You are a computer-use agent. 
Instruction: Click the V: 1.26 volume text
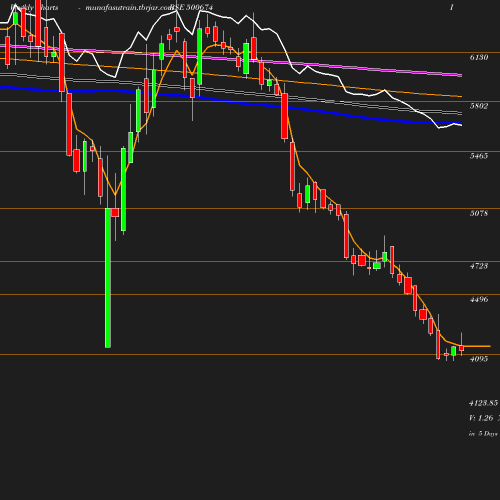[x=481, y=418]
